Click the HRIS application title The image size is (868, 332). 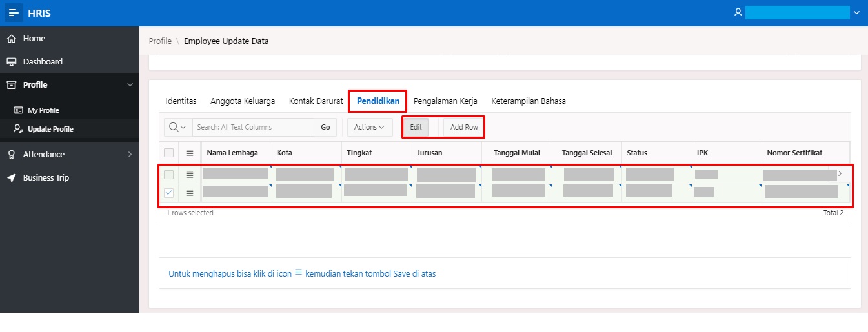tap(39, 13)
